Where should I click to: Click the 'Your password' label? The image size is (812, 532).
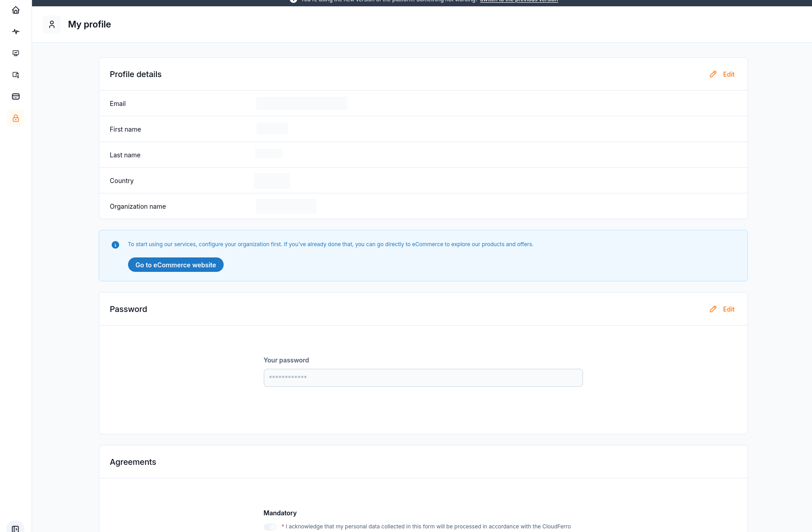click(286, 360)
